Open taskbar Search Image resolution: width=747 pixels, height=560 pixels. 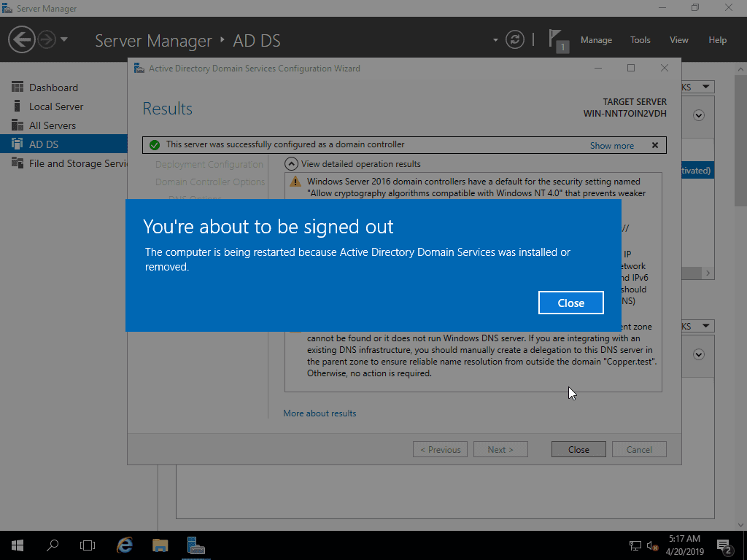53,545
